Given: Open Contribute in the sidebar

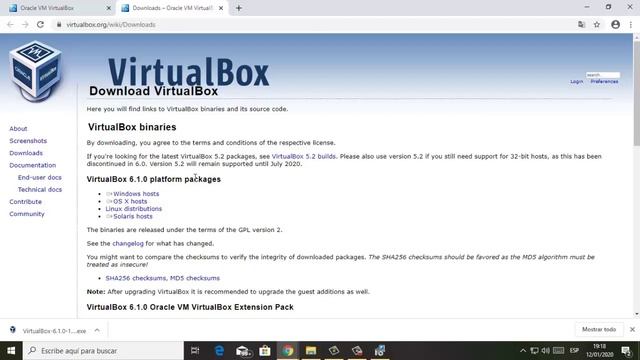Looking at the screenshot, I should point(26,202).
